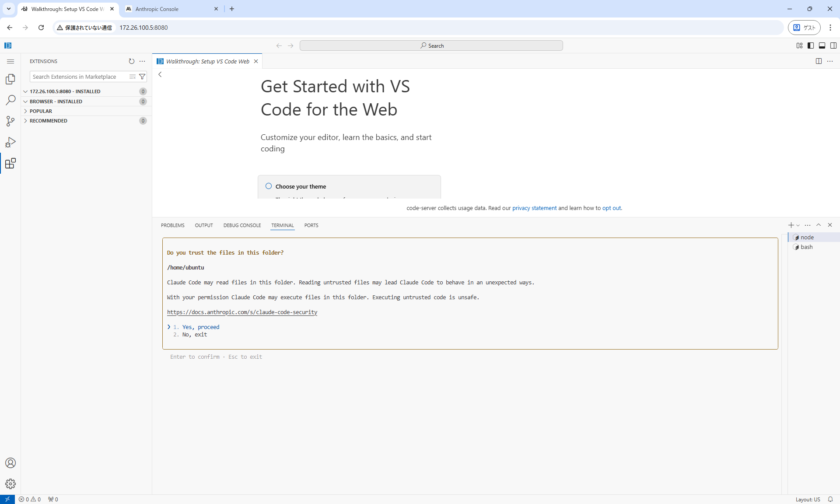
Task: Select the node terminal instance
Action: 814,237
